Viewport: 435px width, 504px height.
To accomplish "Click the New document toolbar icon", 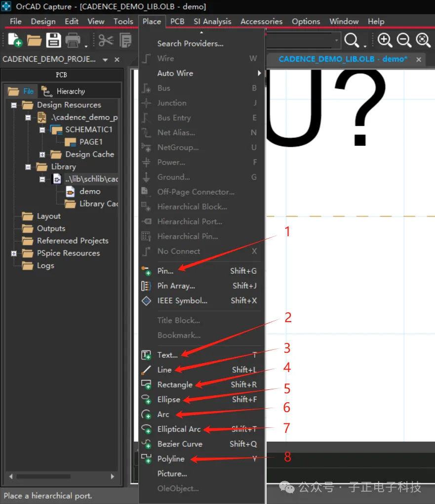I will pyautogui.click(x=15, y=41).
